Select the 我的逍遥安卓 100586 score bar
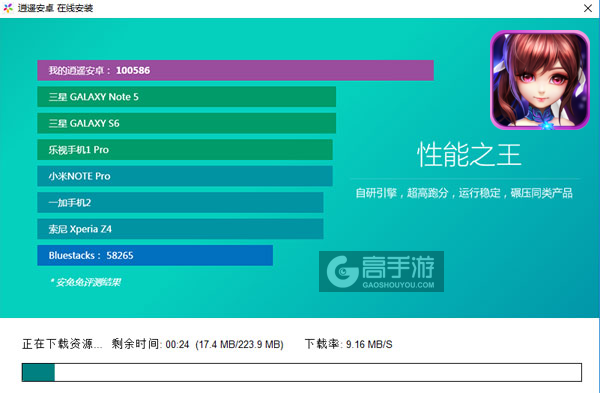Image resolution: width=600 pixels, height=393 pixels. [x=235, y=70]
